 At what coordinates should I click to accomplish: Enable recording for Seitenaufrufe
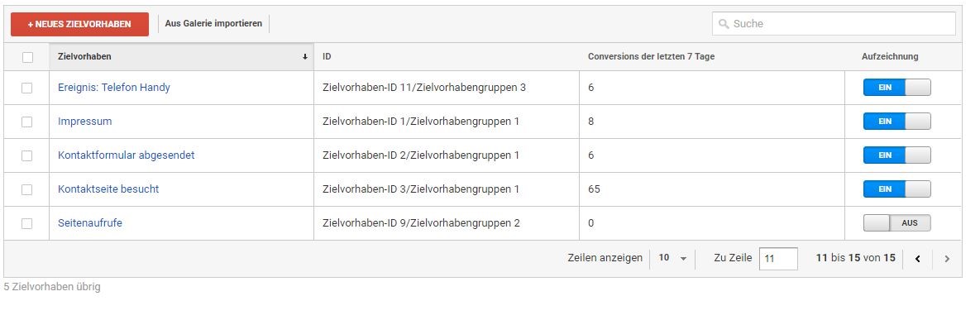point(896,223)
